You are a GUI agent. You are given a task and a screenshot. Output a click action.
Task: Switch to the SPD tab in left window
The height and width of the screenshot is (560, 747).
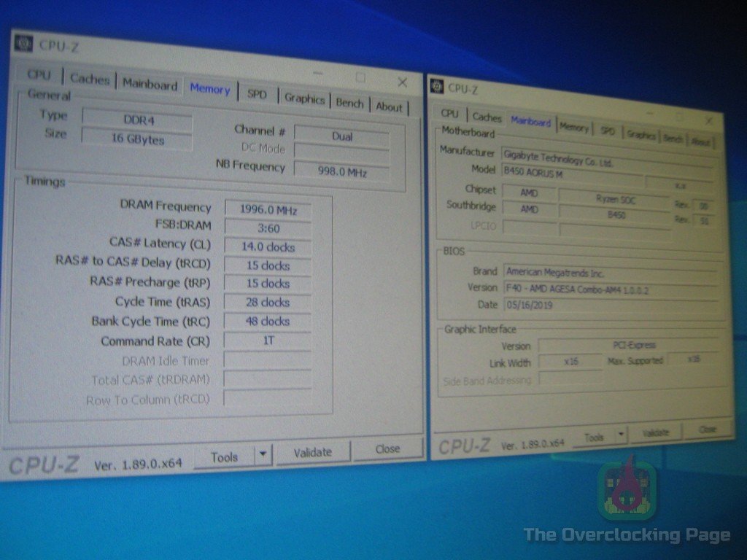tap(257, 95)
